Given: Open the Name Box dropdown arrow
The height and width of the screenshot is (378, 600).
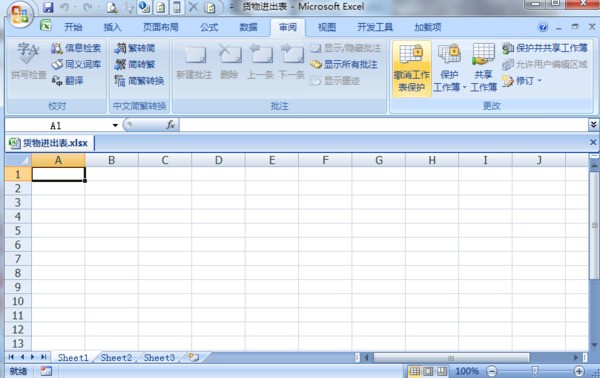Looking at the screenshot, I should pyautogui.click(x=115, y=125).
